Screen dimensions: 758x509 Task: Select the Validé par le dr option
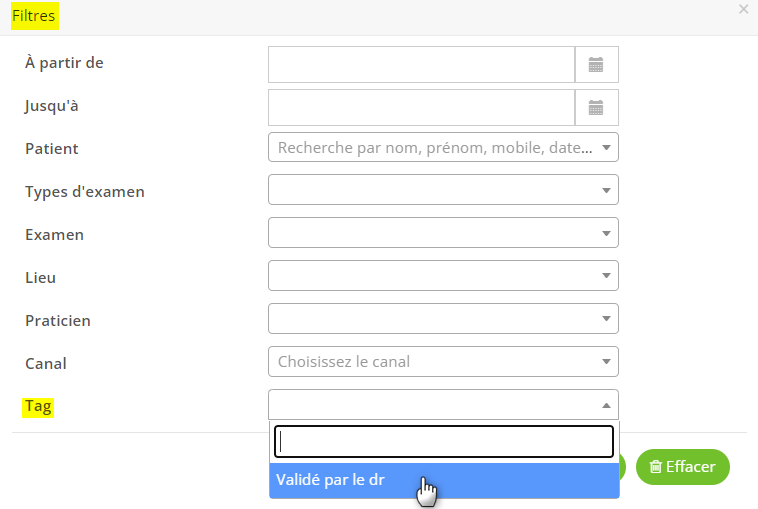443,480
